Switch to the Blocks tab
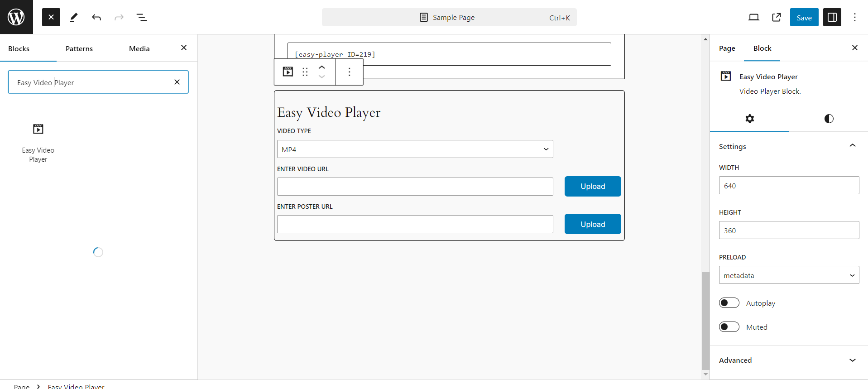The height and width of the screenshot is (389, 868). tap(19, 48)
